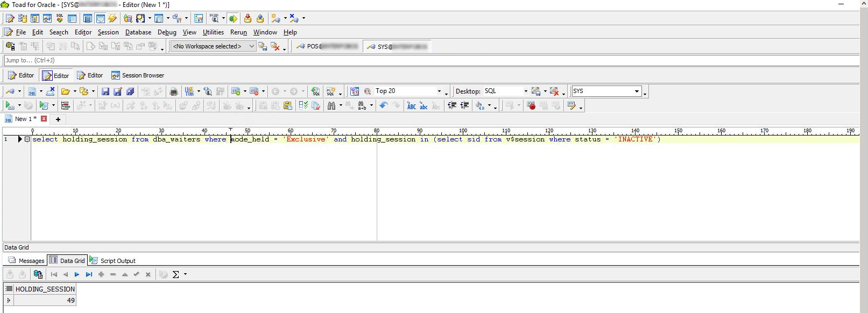Click the Explain Plan tree icon
Image resolution: width=868 pixels, height=313 pixels.
point(65,106)
